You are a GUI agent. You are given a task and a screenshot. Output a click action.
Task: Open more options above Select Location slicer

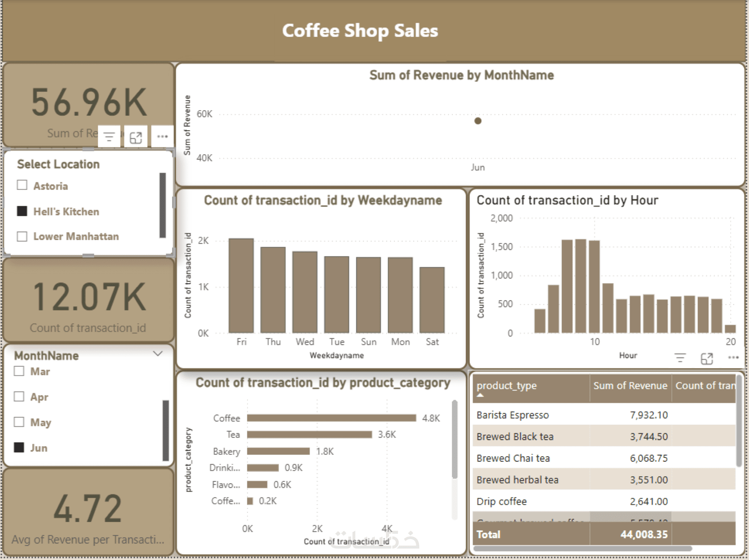162,136
